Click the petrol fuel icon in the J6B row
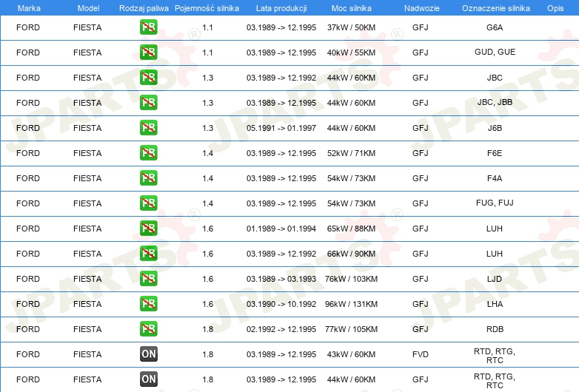This screenshot has height=392, width=579. pos(148,128)
